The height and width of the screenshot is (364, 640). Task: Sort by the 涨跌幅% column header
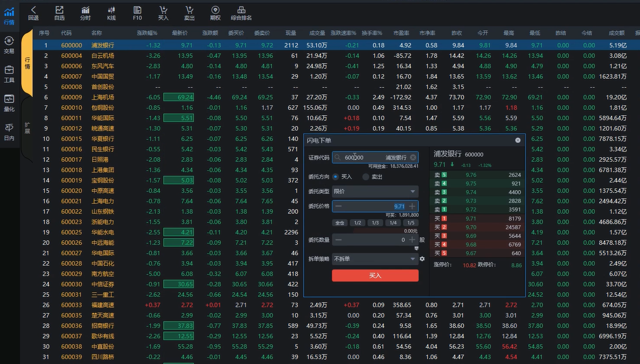click(148, 33)
